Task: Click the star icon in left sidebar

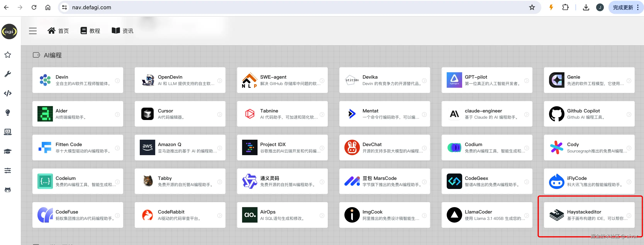Action: [x=8, y=55]
